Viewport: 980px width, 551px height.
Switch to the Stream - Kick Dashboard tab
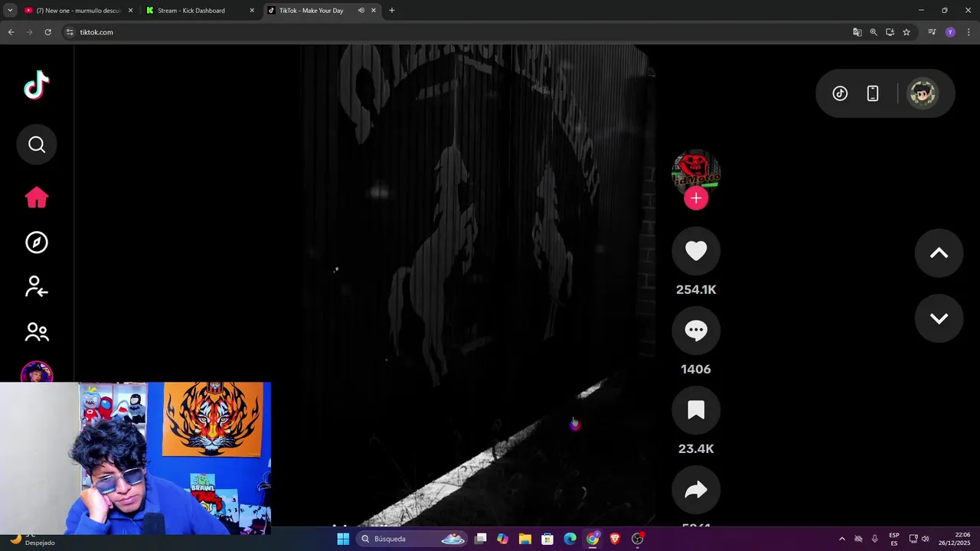pyautogui.click(x=200, y=11)
